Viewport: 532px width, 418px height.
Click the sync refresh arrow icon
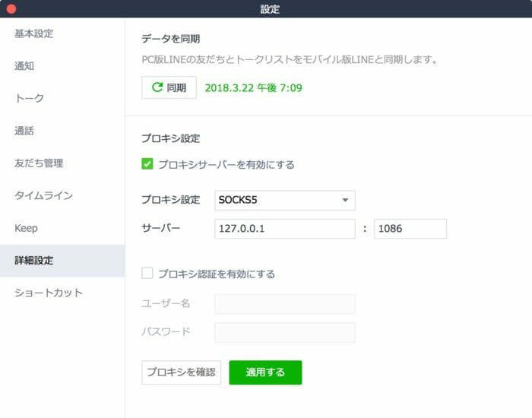tap(157, 87)
